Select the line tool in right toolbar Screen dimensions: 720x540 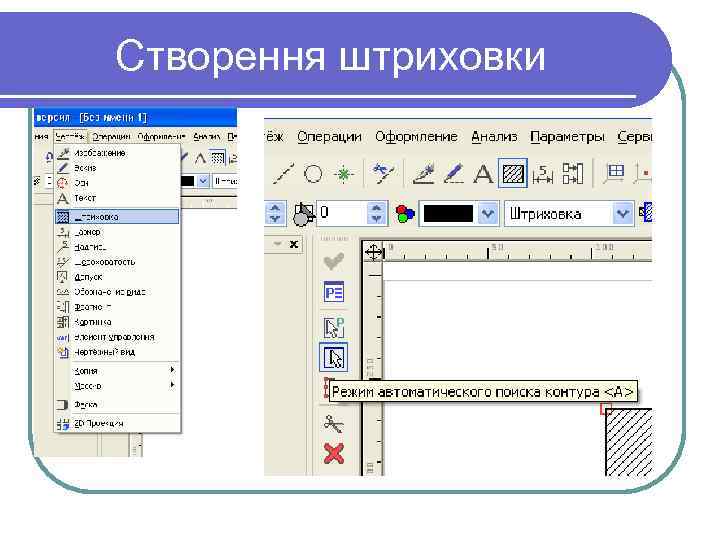[x=284, y=174]
